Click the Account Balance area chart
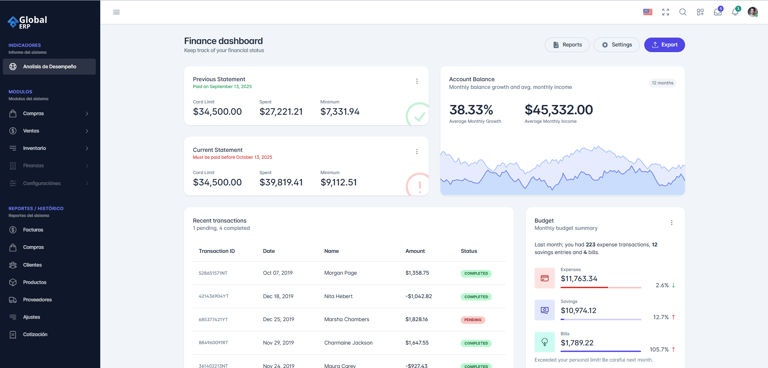Viewport: 768px width, 368px height. click(562, 171)
